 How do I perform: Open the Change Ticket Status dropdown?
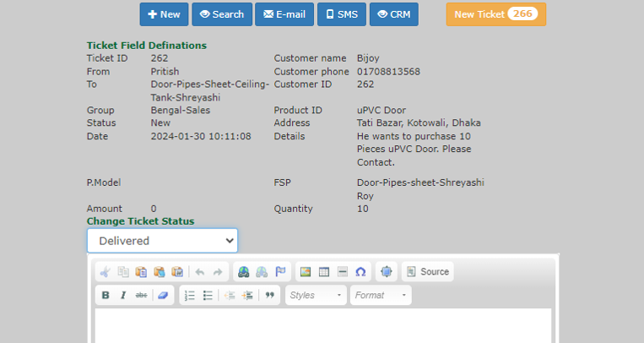(x=162, y=241)
